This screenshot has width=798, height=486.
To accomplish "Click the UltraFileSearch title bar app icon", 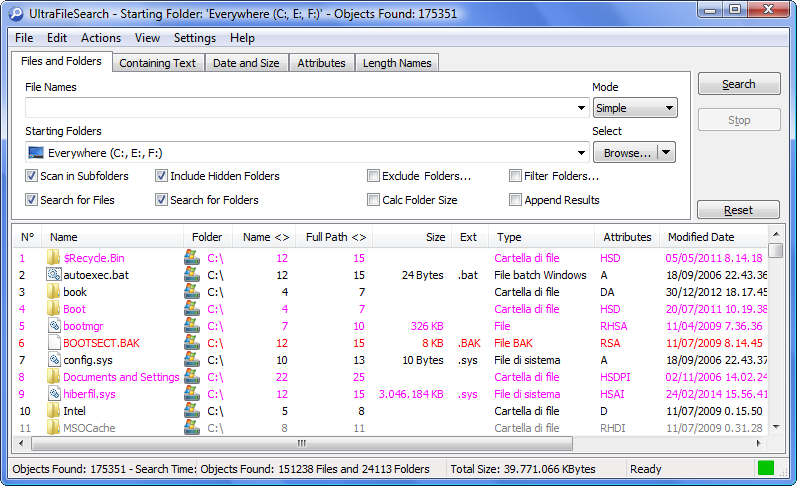I will coord(16,14).
